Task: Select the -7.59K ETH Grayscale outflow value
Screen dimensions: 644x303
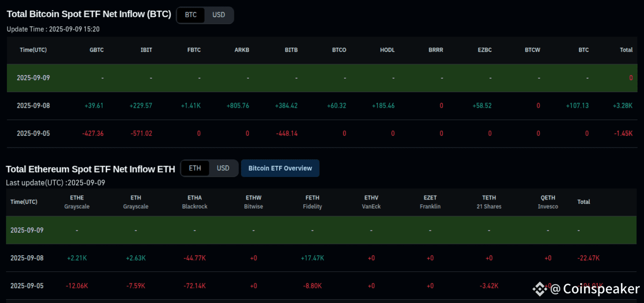Action: coord(136,286)
